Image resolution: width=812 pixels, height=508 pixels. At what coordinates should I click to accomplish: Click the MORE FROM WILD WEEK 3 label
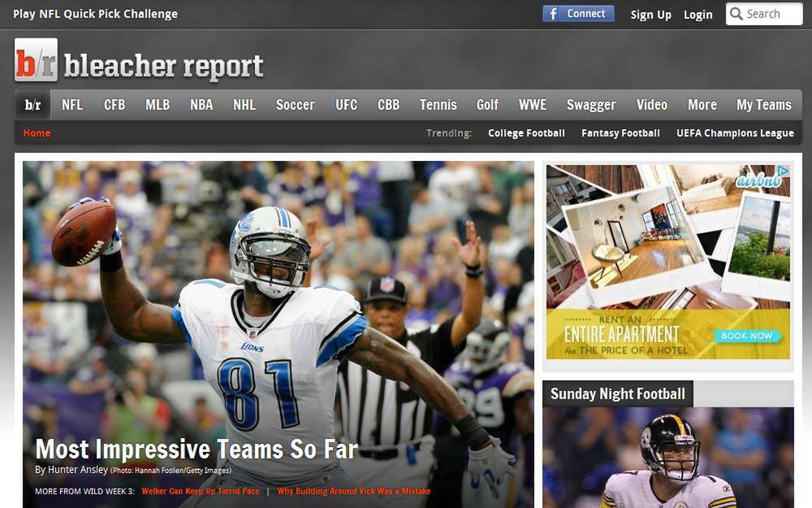point(84,491)
